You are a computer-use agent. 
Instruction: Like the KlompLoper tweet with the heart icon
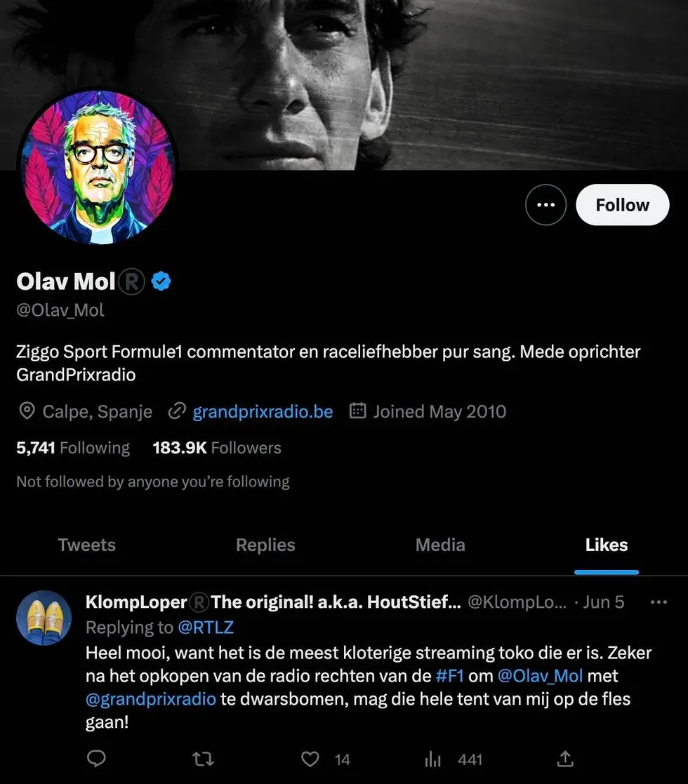pos(310,759)
